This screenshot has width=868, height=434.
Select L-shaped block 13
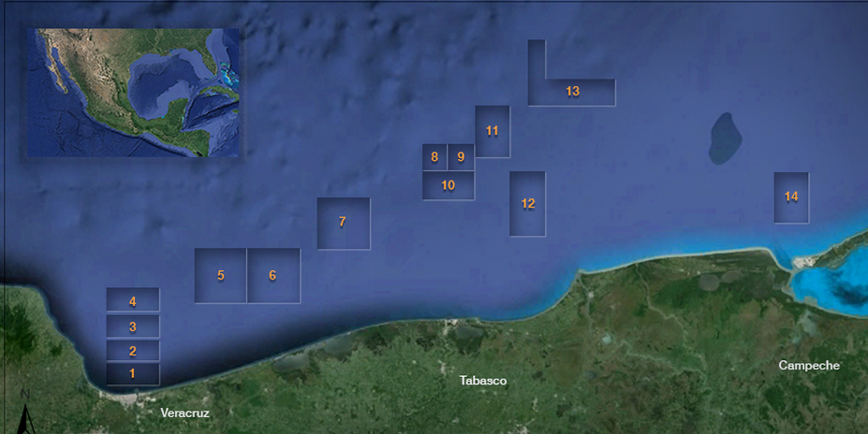572,92
